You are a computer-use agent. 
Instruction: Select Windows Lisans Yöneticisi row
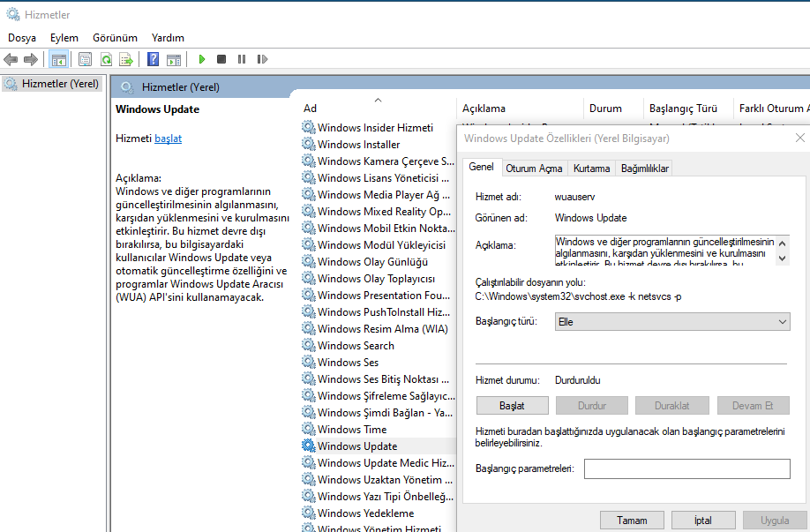click(x=379, y=177)
